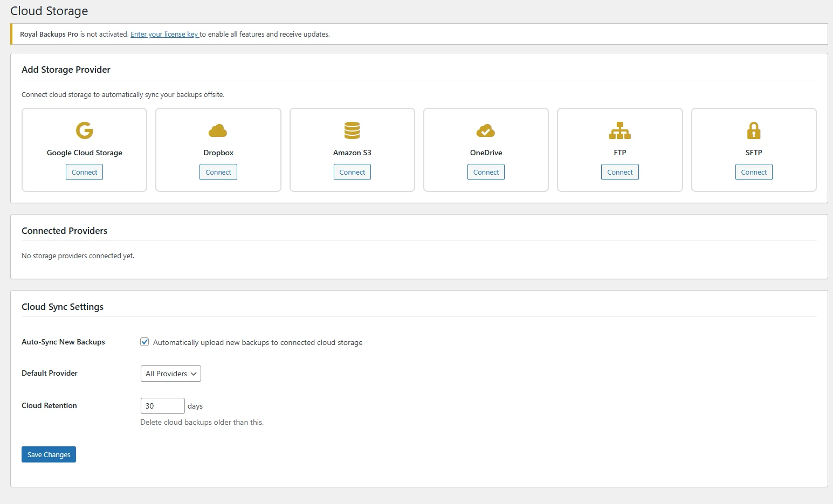Open the Enter your license key link
Viewport: 833px width, 504px height.
point(164,34)
